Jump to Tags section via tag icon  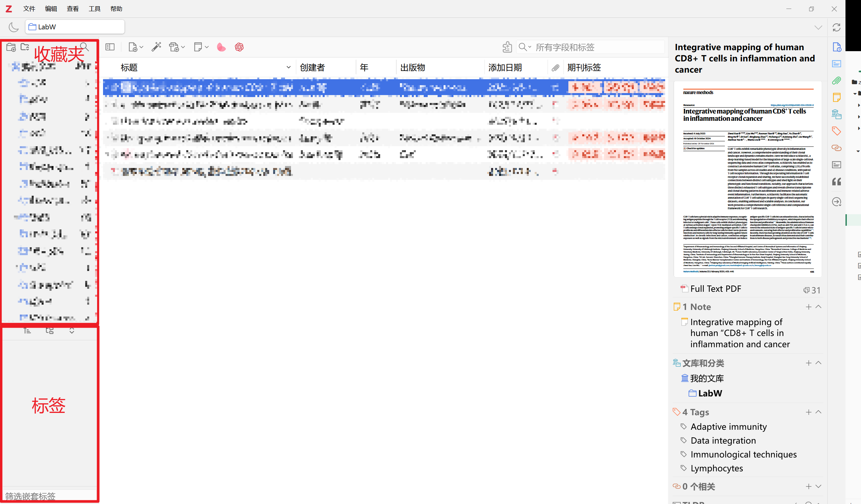(x=836, y=131)
